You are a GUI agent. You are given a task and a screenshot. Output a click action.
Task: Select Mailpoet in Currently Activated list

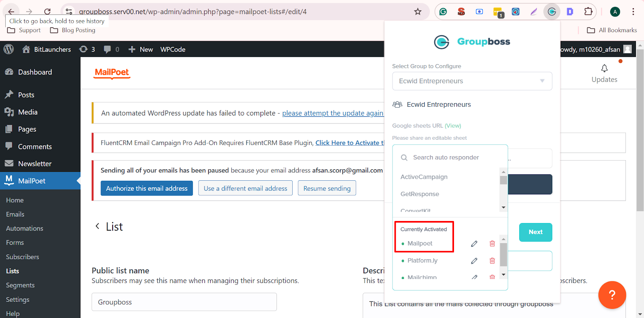[x=420, y=244]
